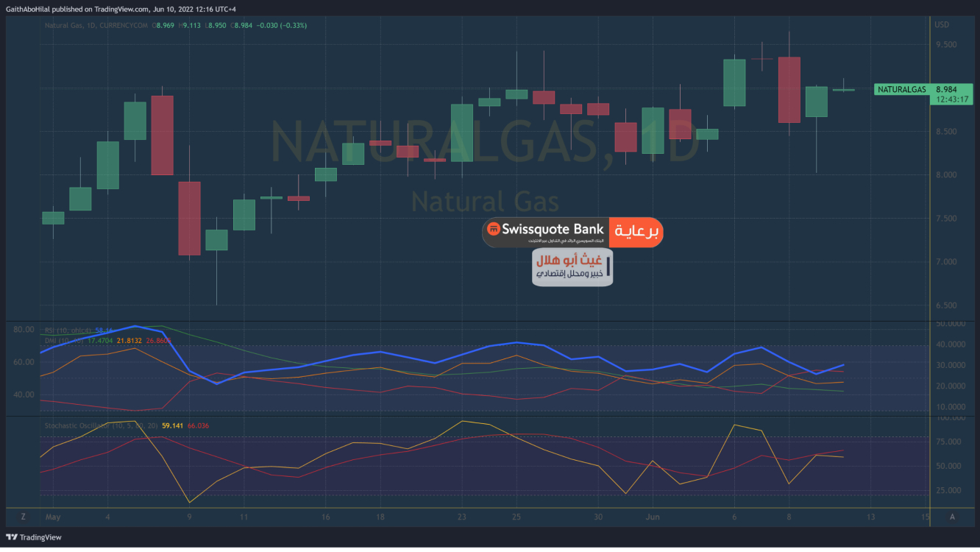
Task: Click the -0.030 (-0.33%) change value
Action: point(283,25)
